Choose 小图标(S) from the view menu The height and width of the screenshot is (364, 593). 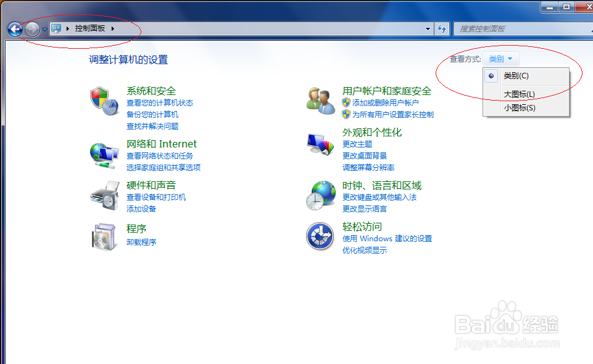coord(526,108)
